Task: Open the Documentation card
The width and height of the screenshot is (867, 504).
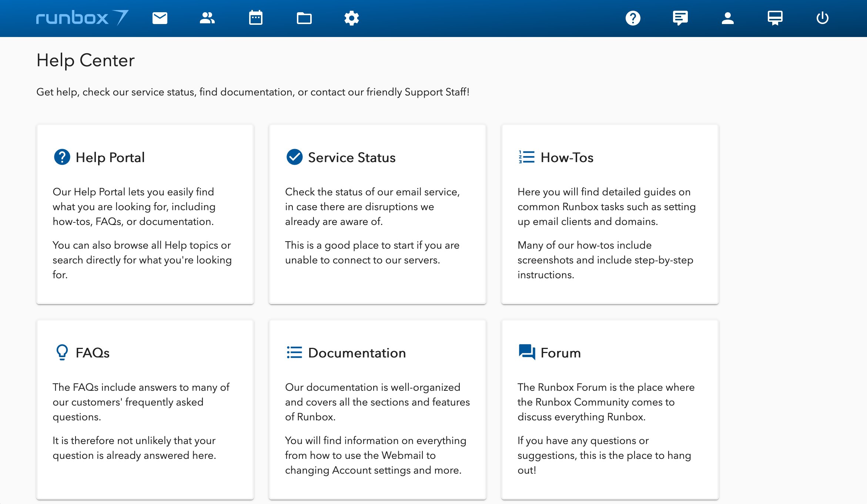Action: [x=377, y=410]
